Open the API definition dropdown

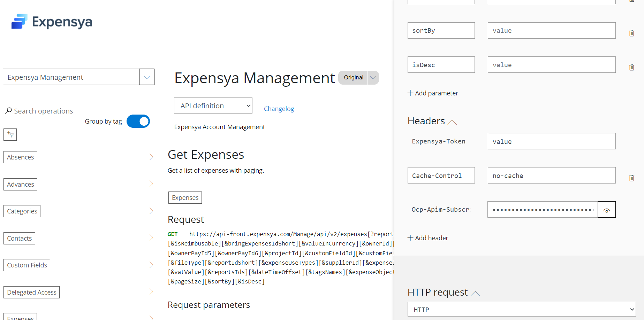[x=213, y=106]
